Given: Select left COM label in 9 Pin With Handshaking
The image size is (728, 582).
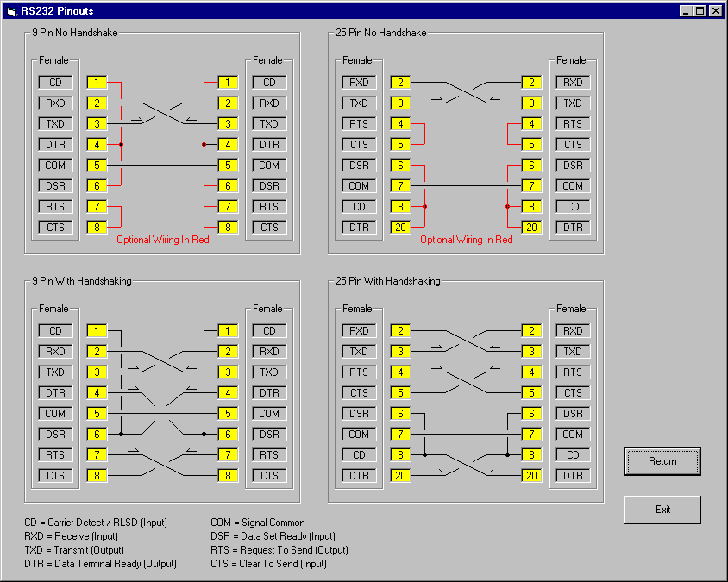Looking at the screenshot, I should [x=55, y=414].
